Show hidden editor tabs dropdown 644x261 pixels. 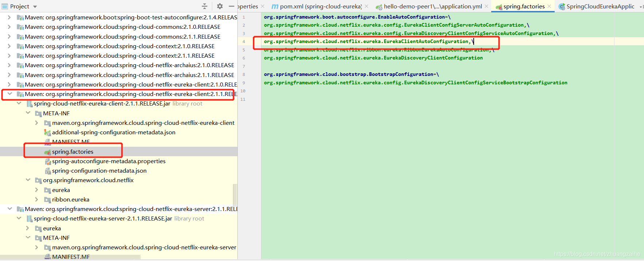[641, 7]
